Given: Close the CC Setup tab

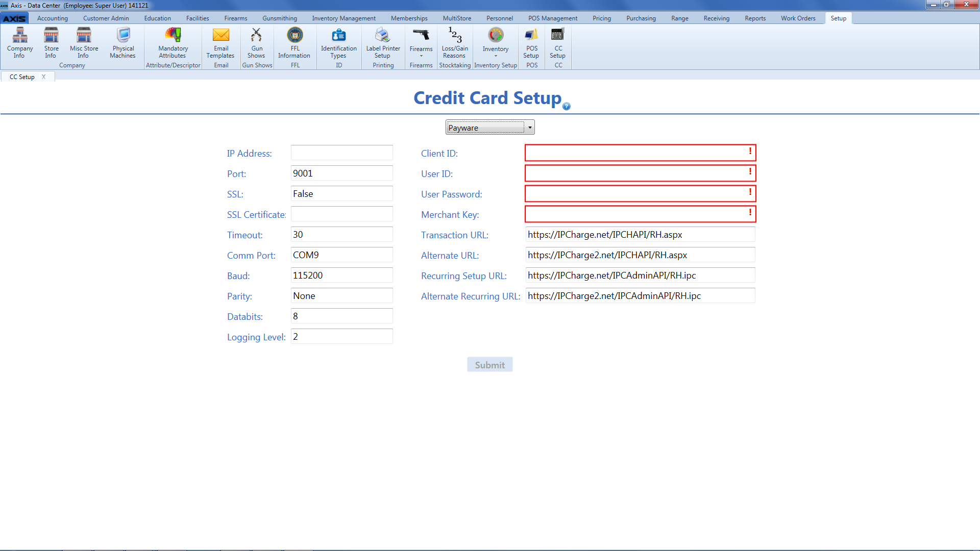Looking at the screenshot, I should [44, 77].
